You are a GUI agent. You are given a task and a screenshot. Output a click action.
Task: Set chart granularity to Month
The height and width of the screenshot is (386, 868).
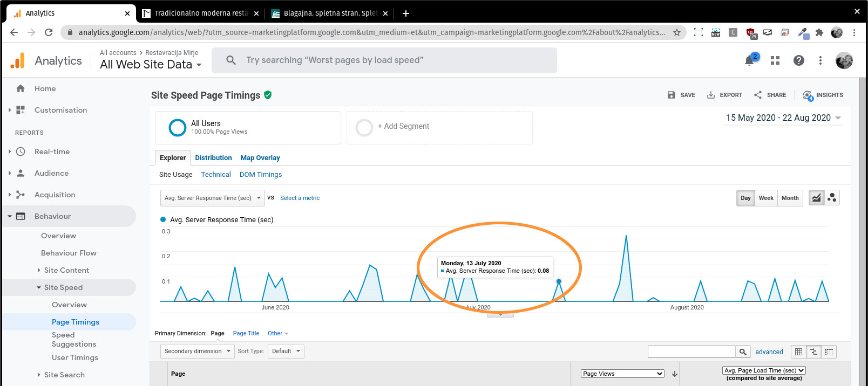(790, 198)
